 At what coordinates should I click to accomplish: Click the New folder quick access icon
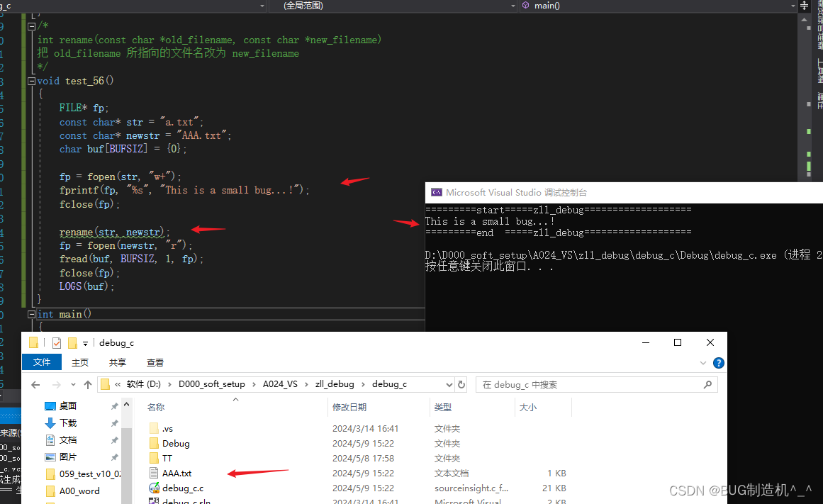click(x=72, y=343)
